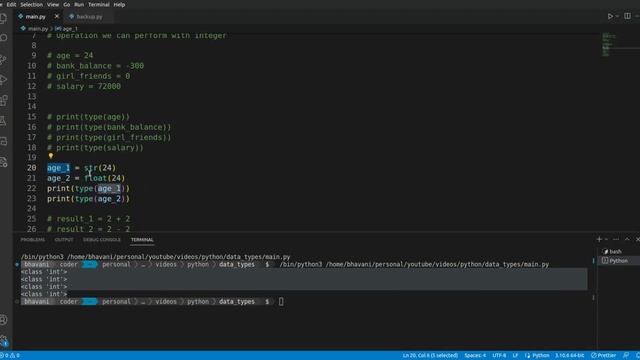The height and width of the screenshot is (360, 640).
Task: Change the UTF-8 file encoding
Action: [499, 356]
